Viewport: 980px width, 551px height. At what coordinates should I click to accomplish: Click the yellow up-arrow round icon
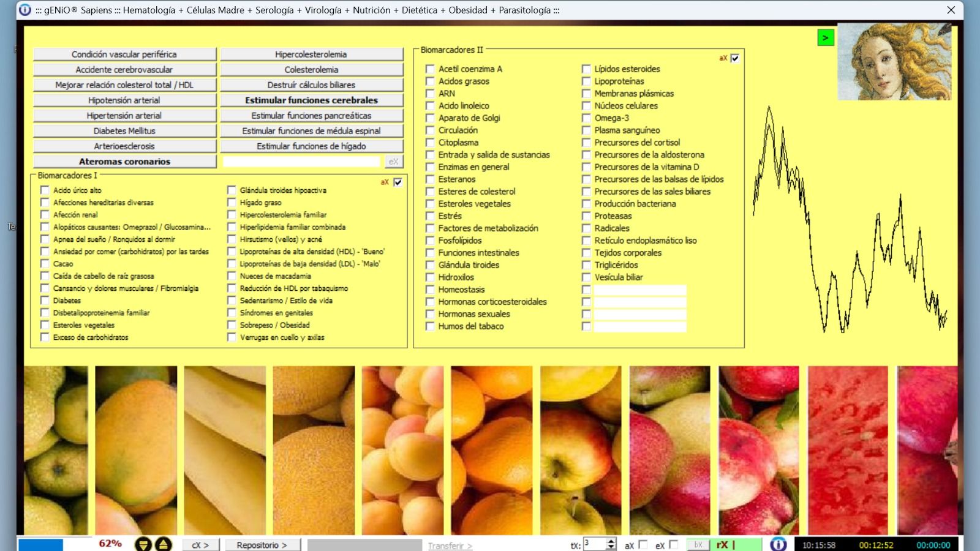pos(163,544)
